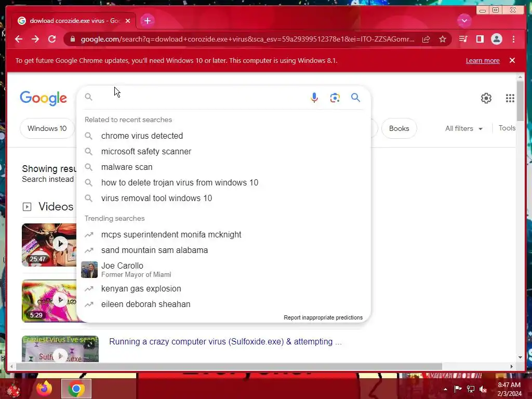The image size is (532, 399).
Task: Open Google quick settings gear
Action: (486, 98)
